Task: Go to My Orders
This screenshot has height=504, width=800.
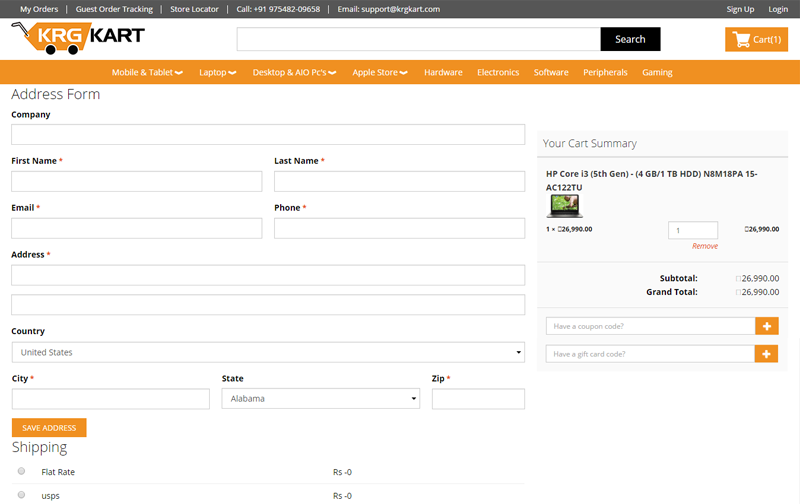Action: click(39, 9)
